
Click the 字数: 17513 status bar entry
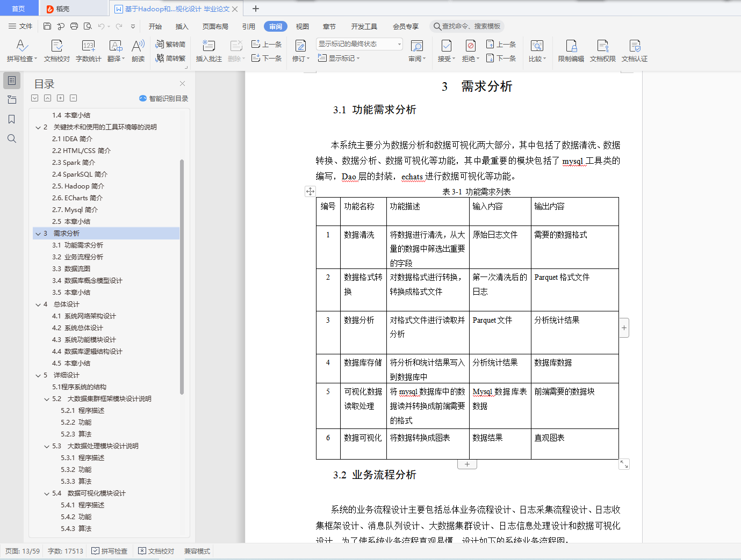66,551
